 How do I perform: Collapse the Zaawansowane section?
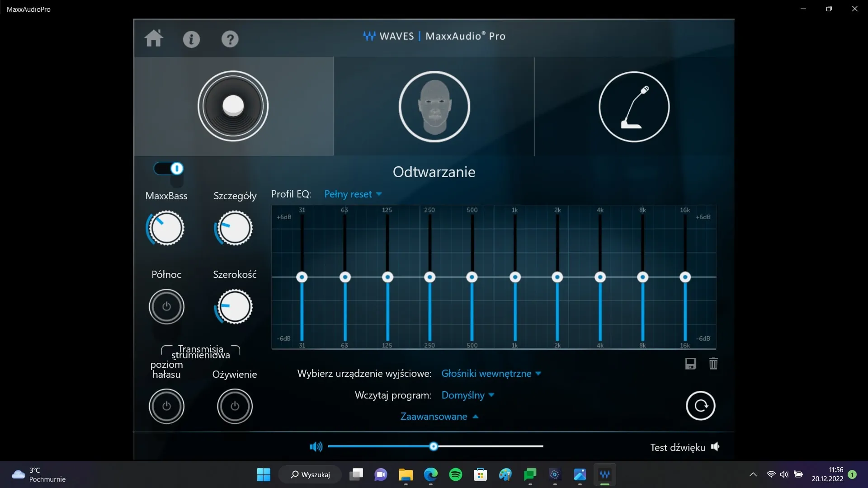pos(439,417)
